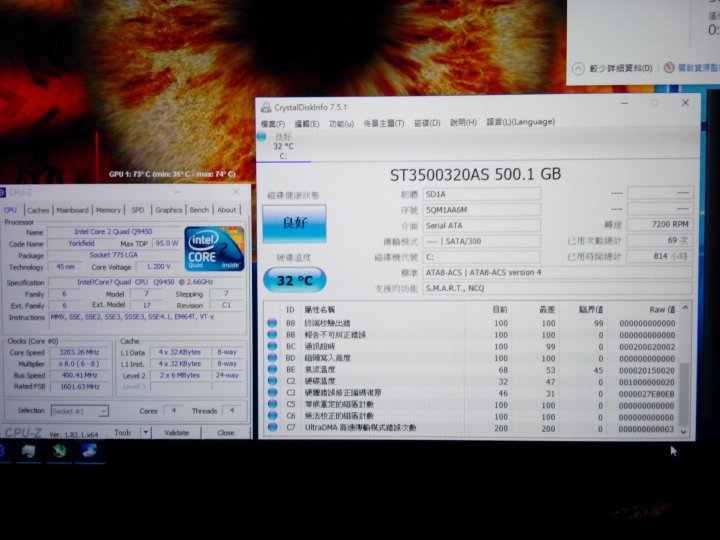Click the power-on hours value 814 小時

[x=660, y=256]
